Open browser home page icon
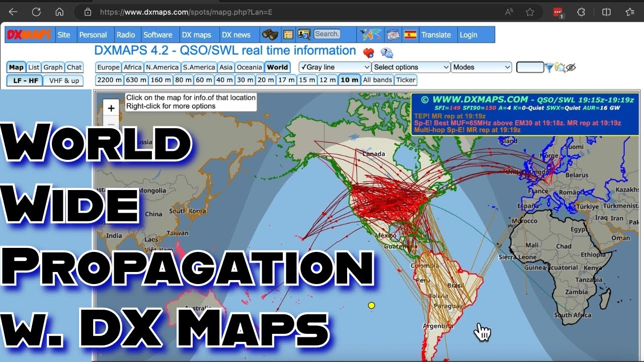The width and height of the screenshot is (644, 362). point(59,12)
